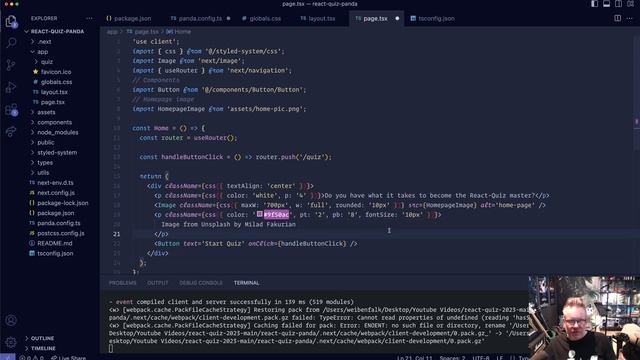Open the Live Share view icon
The height and width of the screenshot is (360, 640).
pyautogui.click(x=11, y=131)
